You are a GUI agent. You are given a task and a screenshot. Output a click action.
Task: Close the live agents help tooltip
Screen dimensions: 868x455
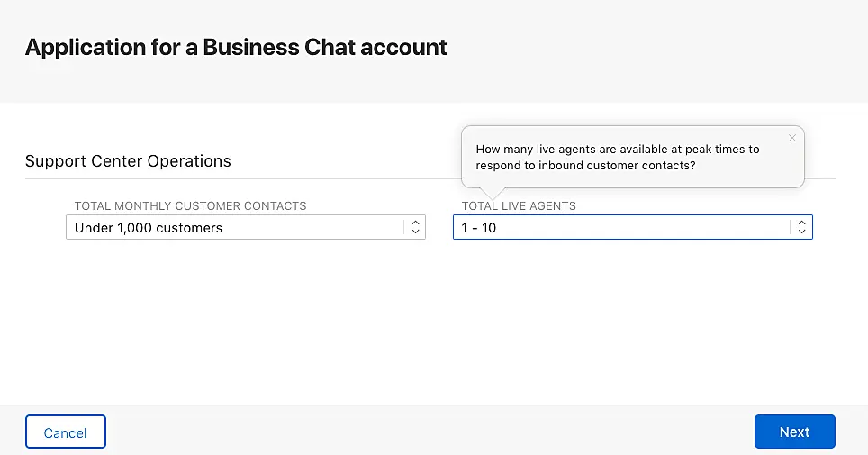[x=792, y=138]
